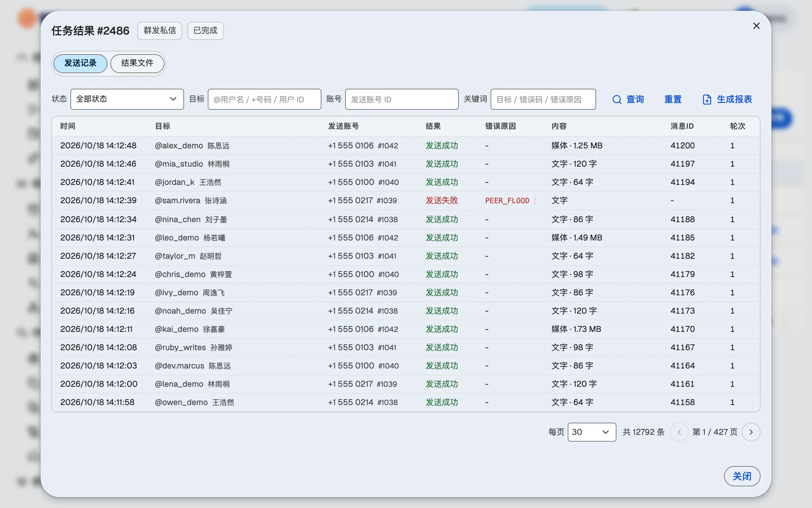This screenshot has width=812, height=508.
Task: Open the 全部状态 status dropdown
Action: [127, 99]
